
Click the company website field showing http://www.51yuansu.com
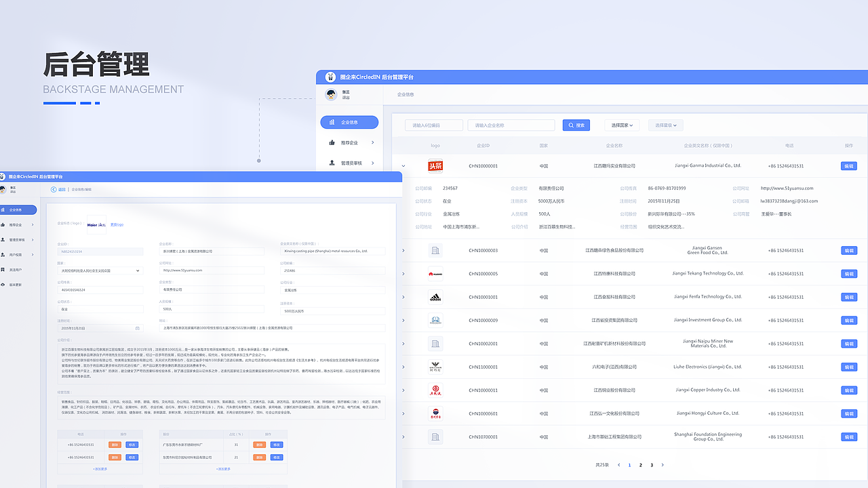[212, 270]
